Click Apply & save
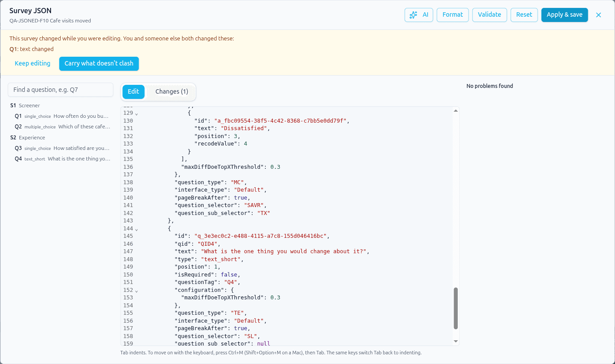Screen dimensions: 615x364 564,15
